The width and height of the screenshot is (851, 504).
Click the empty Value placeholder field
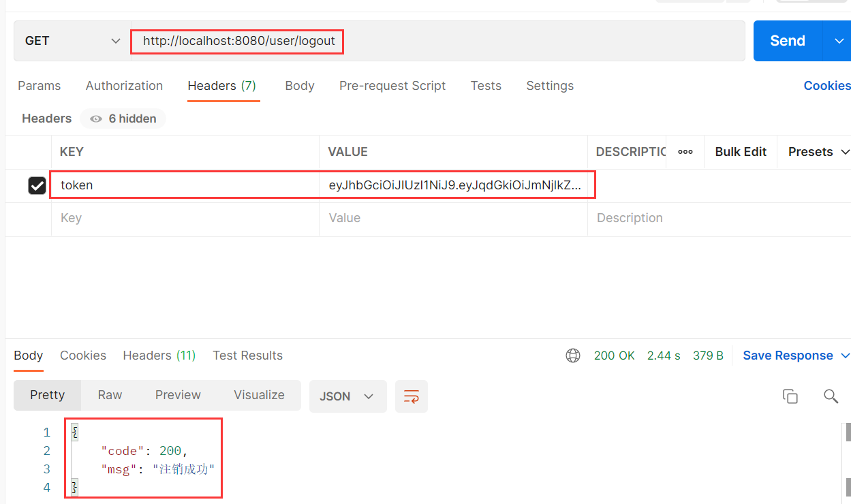tap(453, 218)
